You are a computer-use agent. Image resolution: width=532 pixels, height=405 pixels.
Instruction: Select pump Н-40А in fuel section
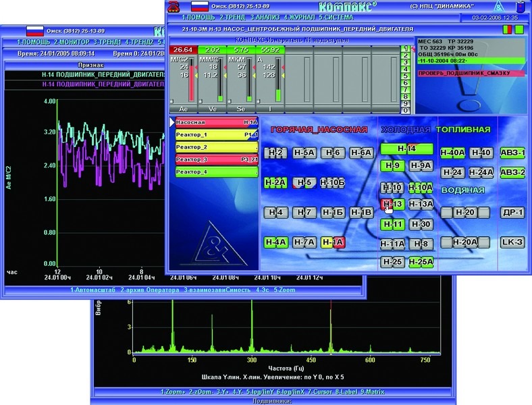(x=452, y=153)
